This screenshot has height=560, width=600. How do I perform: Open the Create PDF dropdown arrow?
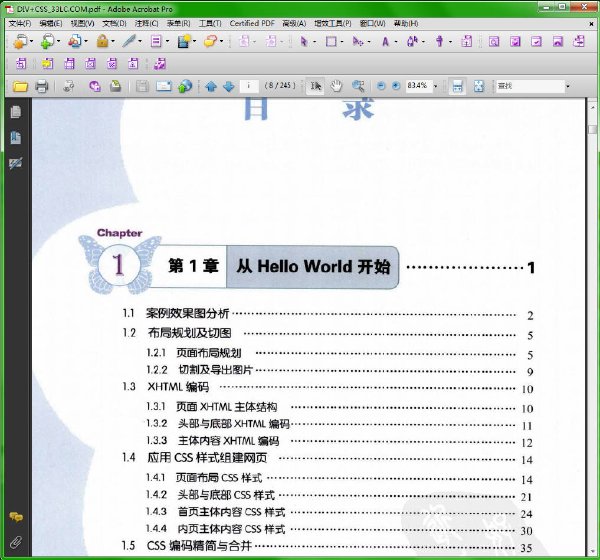point(31,41)
